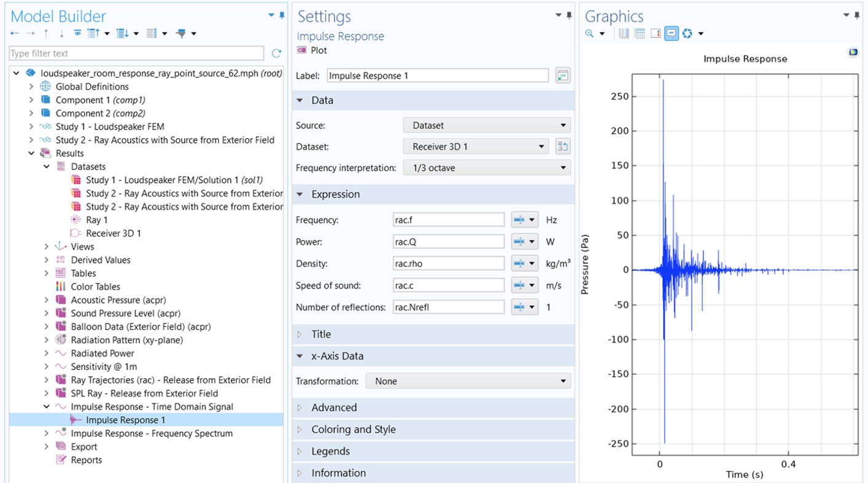The image size is (868, 483).
Task: Click the Zoom icon in Graphics toolbar
Action: tap(589, 34)
